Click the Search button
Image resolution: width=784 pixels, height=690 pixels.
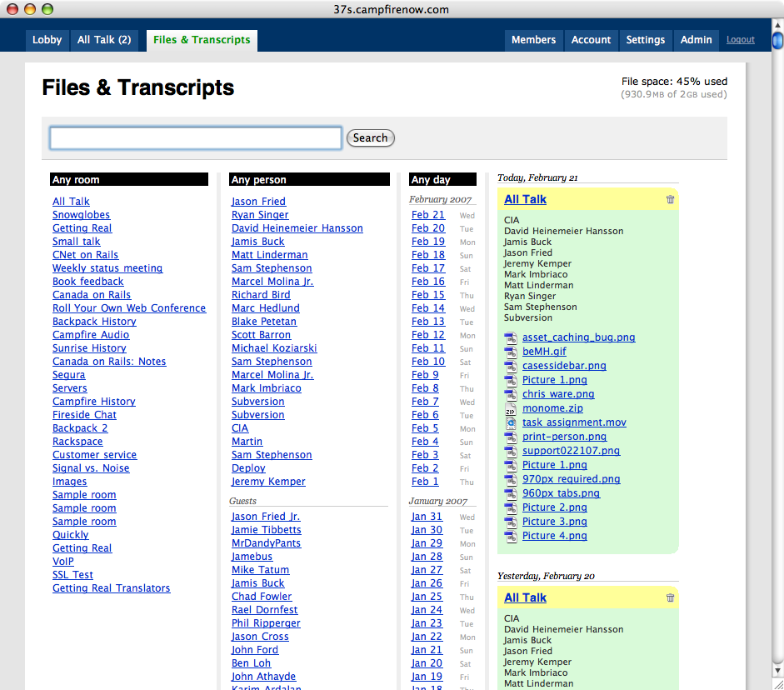click(x=371, y=138)
